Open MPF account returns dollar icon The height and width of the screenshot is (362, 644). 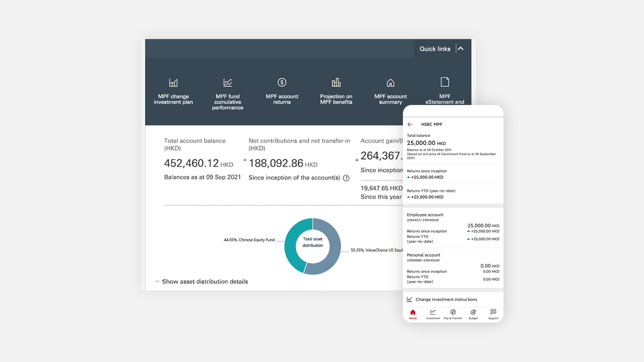coord(282,82)
